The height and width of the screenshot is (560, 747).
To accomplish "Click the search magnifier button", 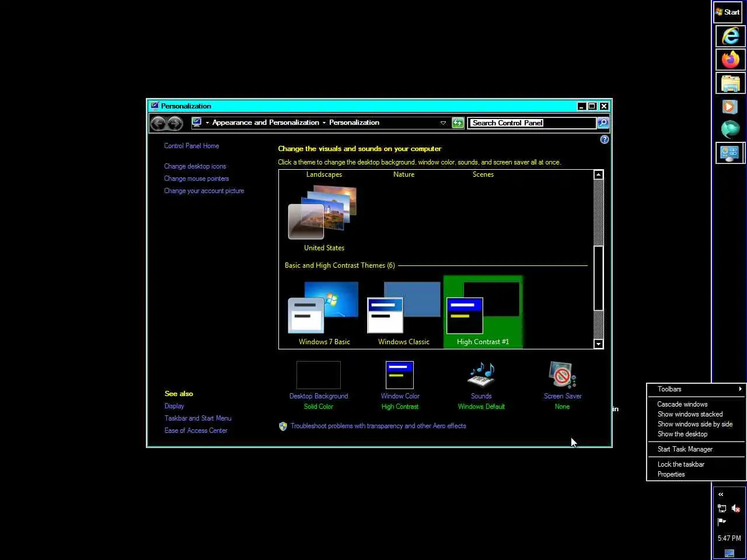I will point(603,123).
